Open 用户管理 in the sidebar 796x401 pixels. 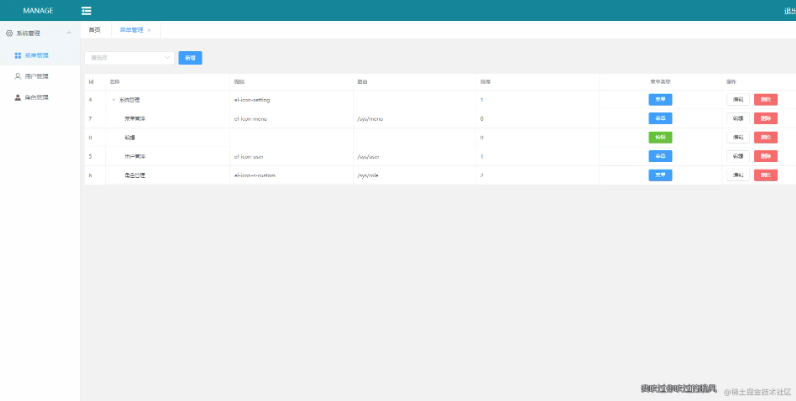pyautogui.click(x=40, y=76)
